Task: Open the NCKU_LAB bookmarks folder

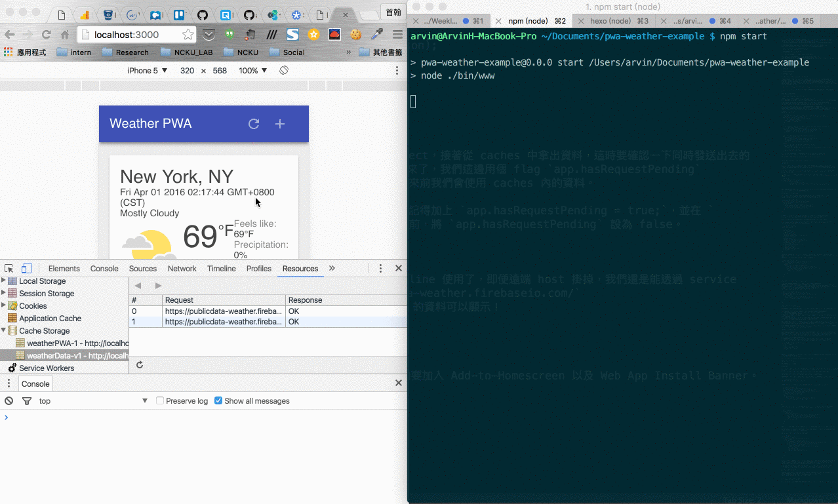Action: pos(186,52)
